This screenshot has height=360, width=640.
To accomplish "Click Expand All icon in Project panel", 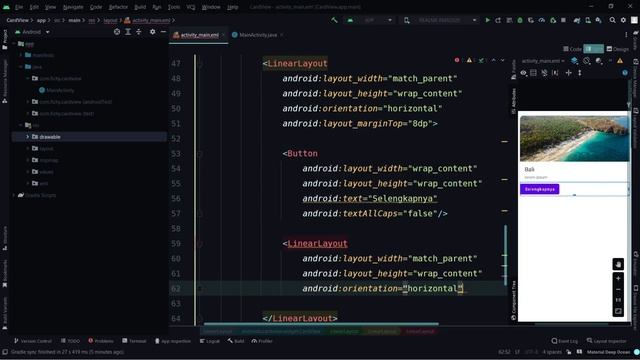I will (128, 32).
